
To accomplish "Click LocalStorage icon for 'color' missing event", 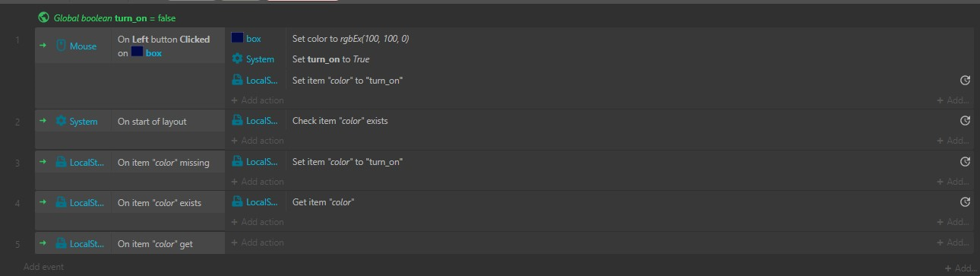I will click(62, 162).
